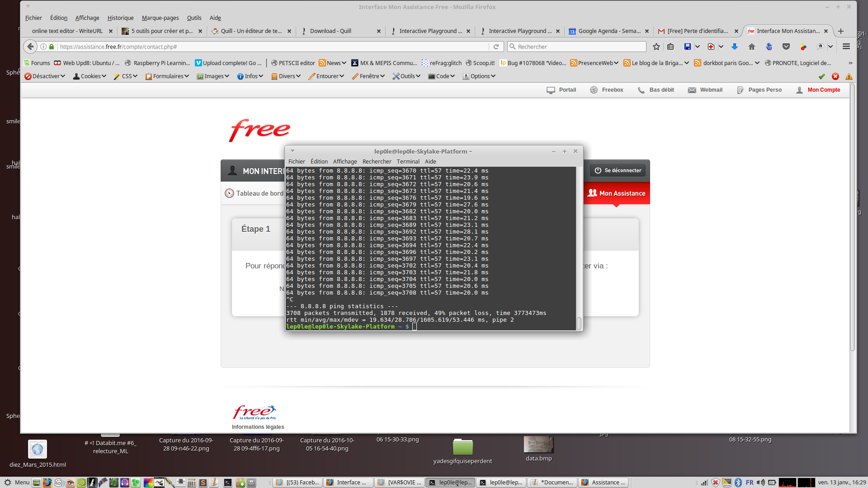Click green checkmark validation indicator
Screen dimensions: 868x488
point(822,76)
